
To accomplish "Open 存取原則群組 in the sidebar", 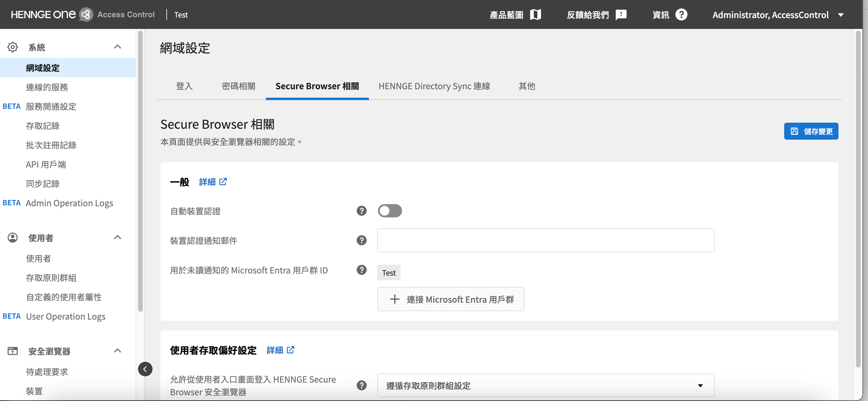I will (51, 278).
